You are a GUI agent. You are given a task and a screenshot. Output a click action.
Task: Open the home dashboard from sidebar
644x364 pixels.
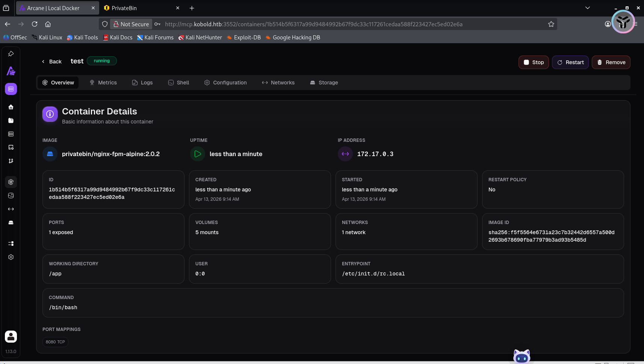coord(11,107)
